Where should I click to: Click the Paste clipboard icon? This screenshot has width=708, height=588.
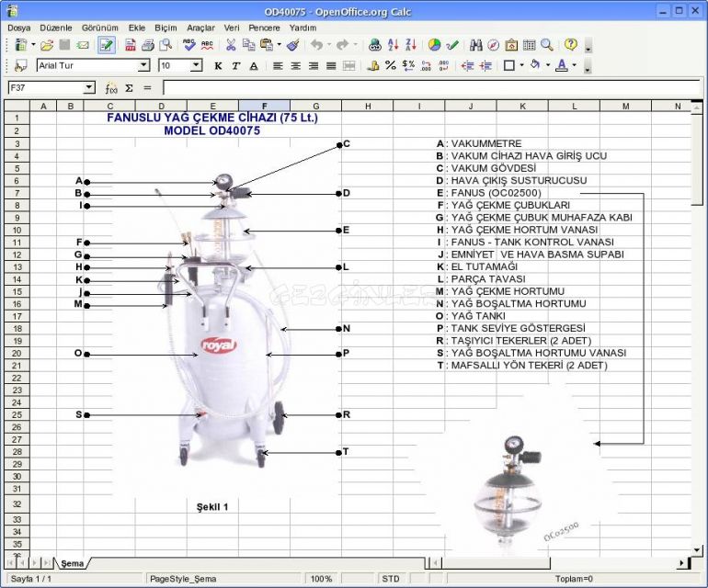pos(267,45)
